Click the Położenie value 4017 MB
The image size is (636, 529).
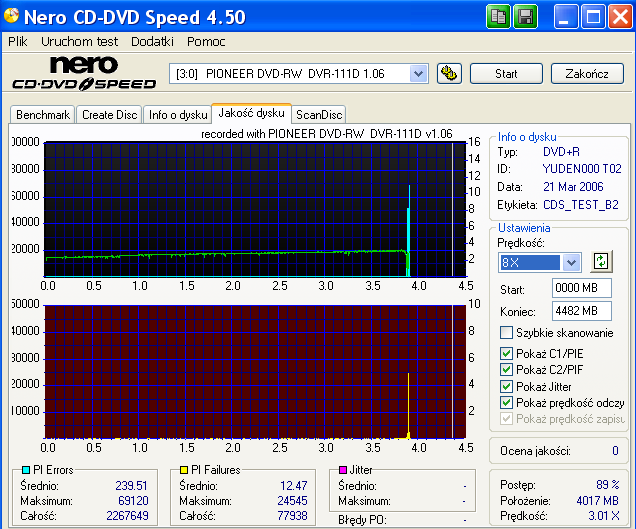pos(597,501)
